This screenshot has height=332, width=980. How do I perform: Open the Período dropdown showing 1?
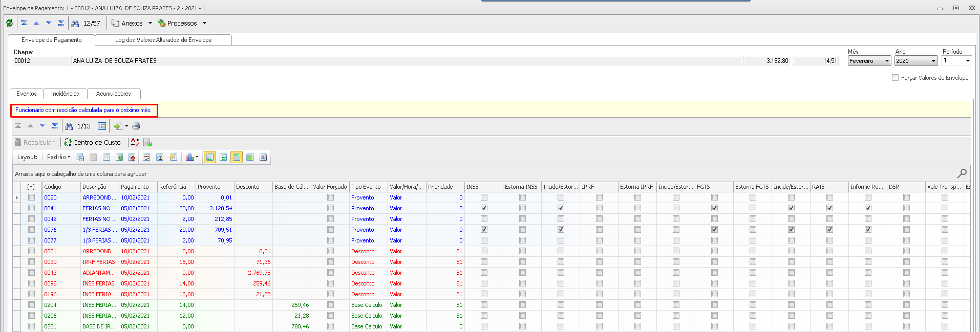coord(968,61)
